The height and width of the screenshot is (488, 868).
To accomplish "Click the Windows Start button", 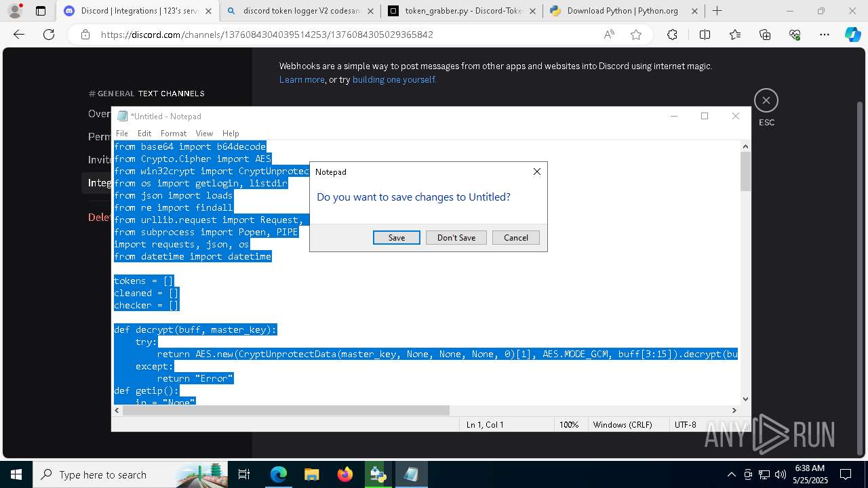I will [16, 474].
